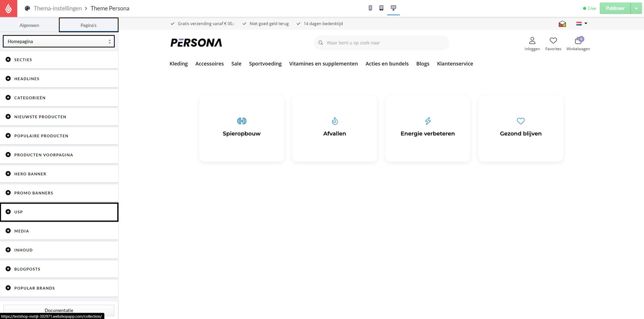The image size is (644, 319).
Task: Expand the PROMO BANNERS section
Action: click(59, 193)
